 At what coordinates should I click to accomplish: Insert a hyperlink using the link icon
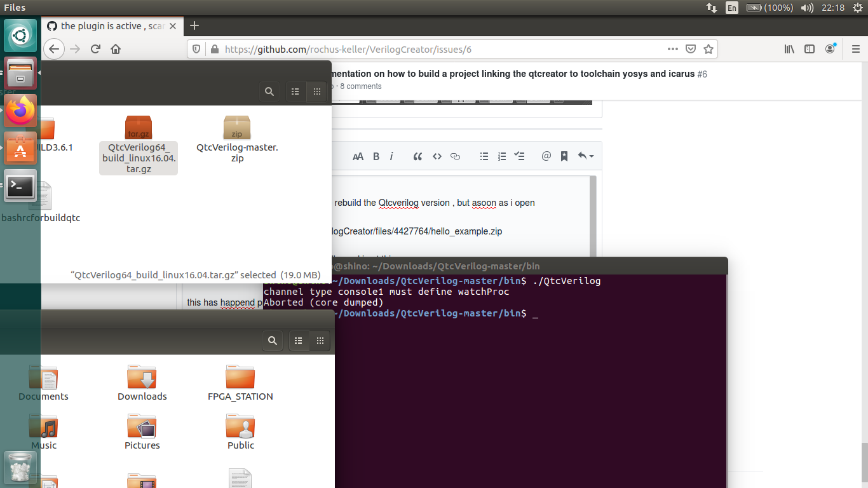455,156
